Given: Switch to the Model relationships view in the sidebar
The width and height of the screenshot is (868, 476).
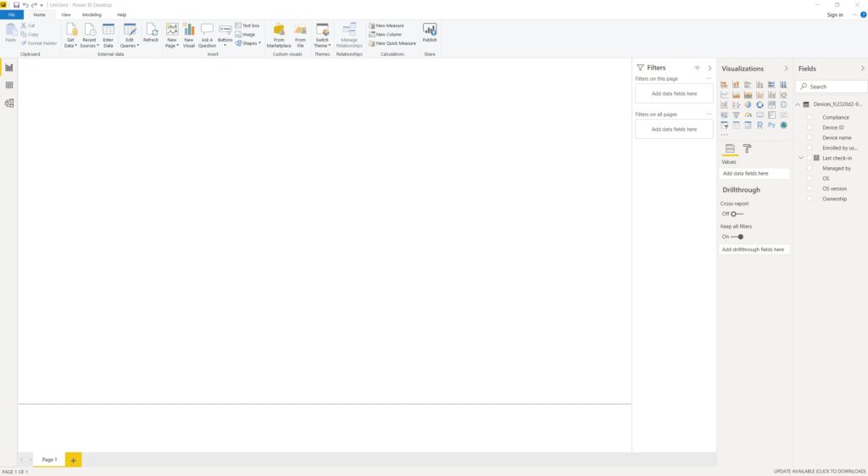Looking at the screenshot, I should pos(9,104).
